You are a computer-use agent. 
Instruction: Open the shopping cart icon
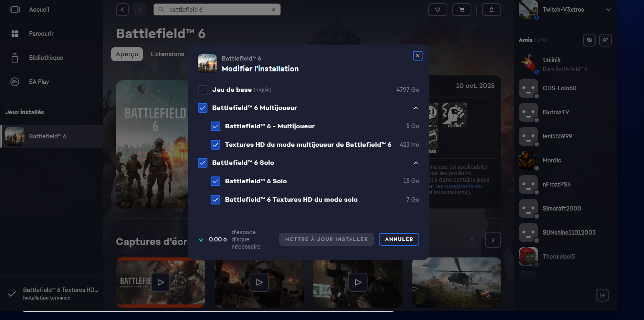pos(461,10)
